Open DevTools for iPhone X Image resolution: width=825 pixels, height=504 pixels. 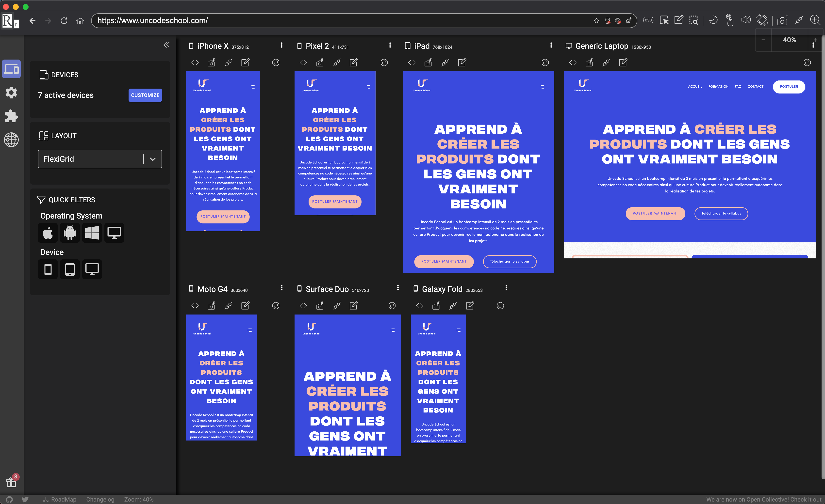tap(195, 63)
